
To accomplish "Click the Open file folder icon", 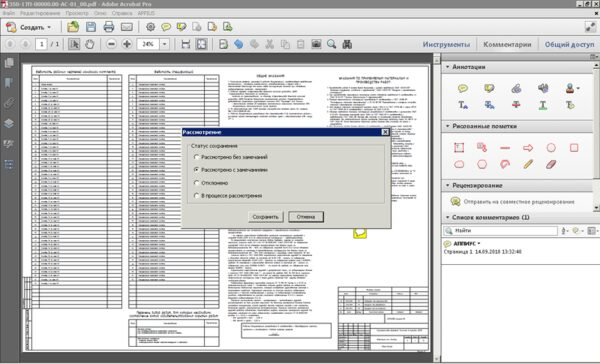I will (x=73, y=27).
